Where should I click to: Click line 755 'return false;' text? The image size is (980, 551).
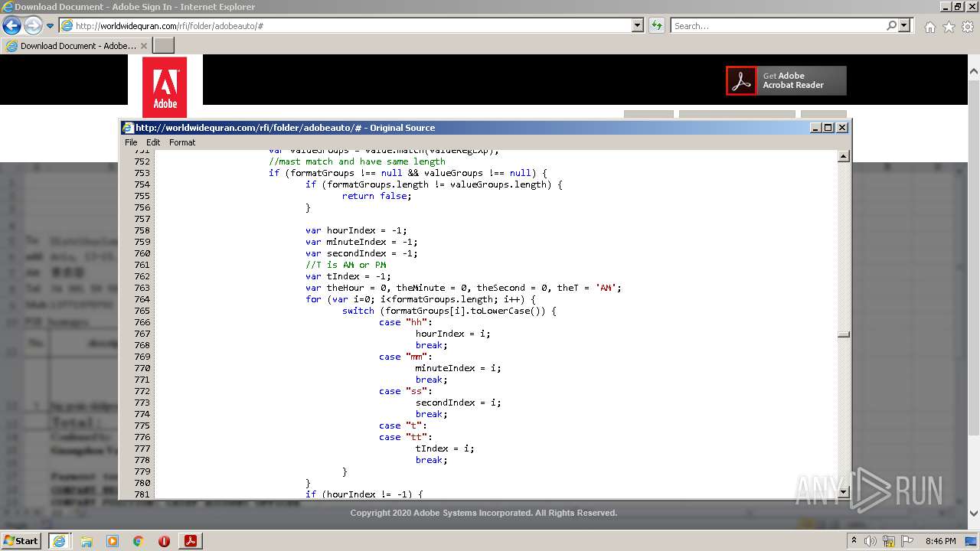377,196
